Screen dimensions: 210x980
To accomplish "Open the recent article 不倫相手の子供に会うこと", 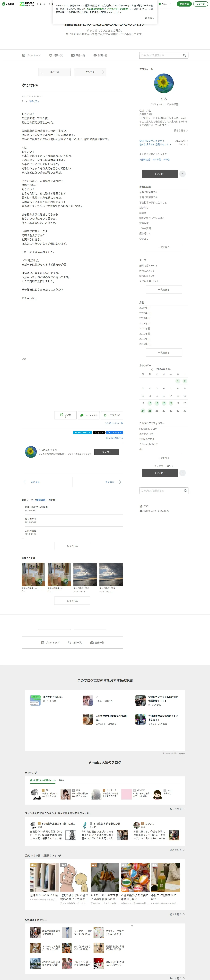I will [x=153, y=202].
